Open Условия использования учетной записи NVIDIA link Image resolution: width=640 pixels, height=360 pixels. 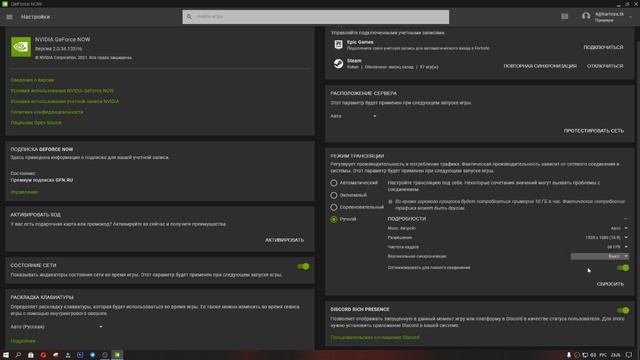tap(65, 101)
